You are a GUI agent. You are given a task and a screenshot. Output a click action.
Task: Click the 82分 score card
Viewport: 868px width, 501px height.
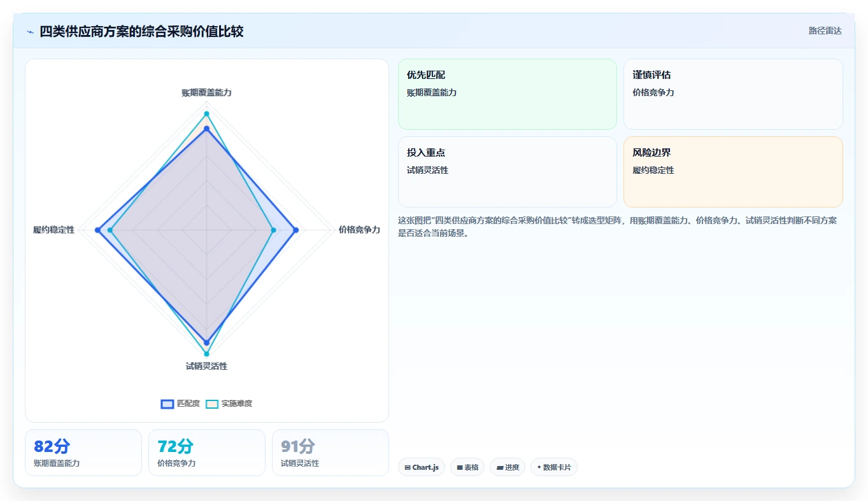(83, 453)
